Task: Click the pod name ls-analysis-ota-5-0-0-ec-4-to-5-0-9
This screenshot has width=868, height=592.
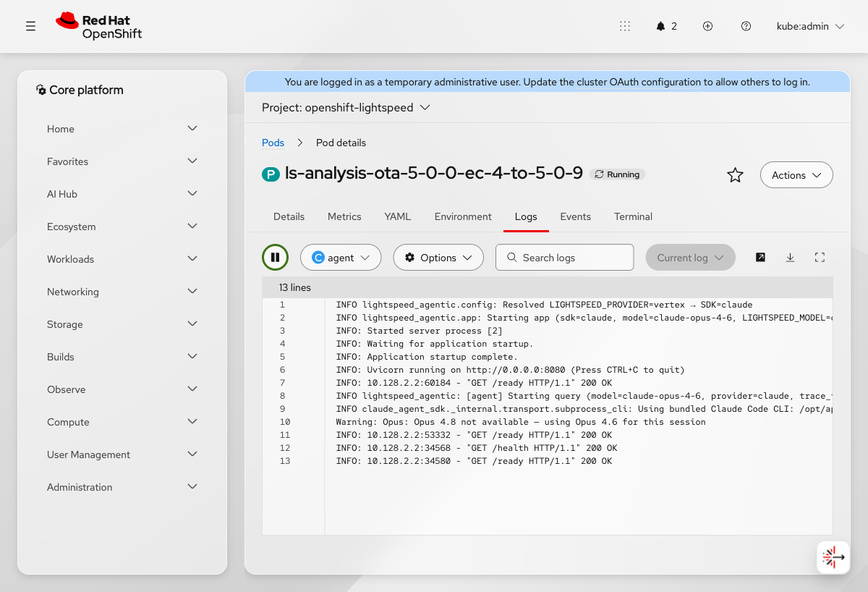Action: (434, 174)
